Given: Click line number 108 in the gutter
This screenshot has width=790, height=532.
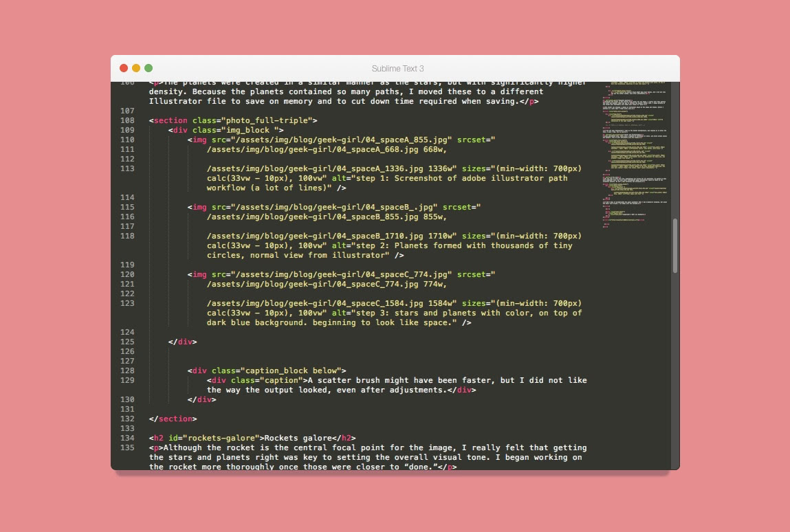Looking at the screenshot, I should pyautogui.click(x=127, y=120).
